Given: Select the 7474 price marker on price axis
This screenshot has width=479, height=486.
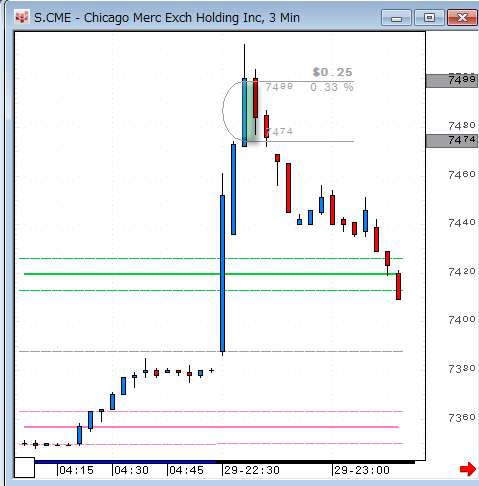Looking at the screenshot, I should pos(452,140).
